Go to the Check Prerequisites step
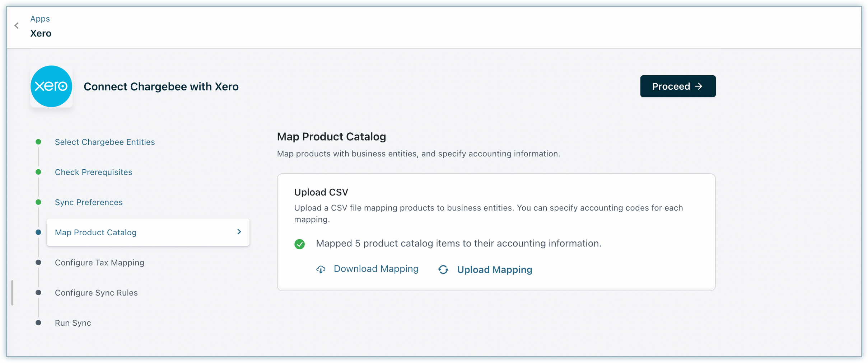 [93, 172]
